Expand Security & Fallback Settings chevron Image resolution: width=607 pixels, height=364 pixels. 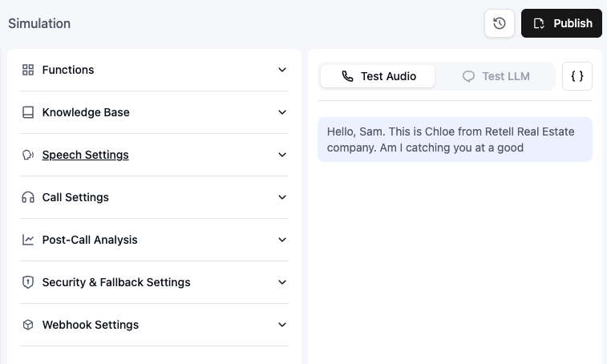[282, 282]
